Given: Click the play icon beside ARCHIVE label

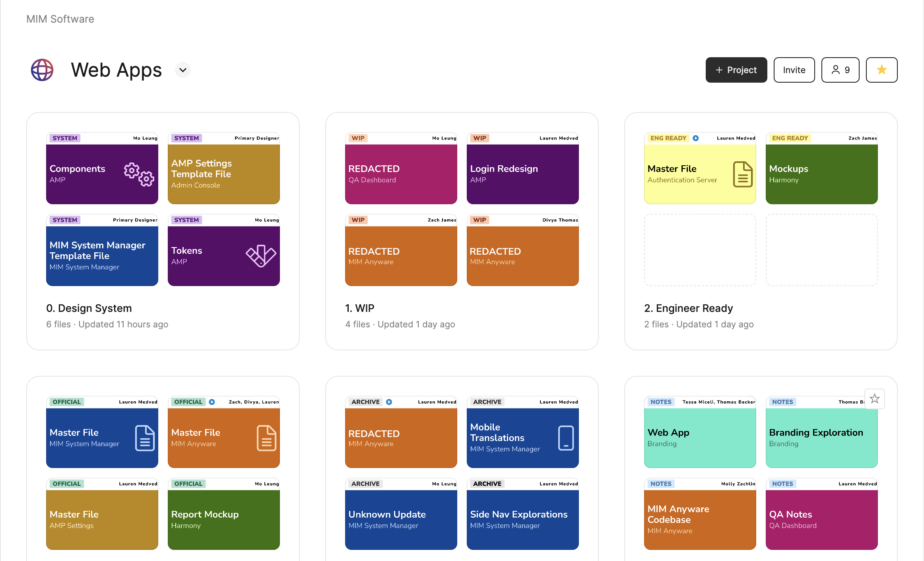Looking at the screenshot, I should [x=389, y=402].
